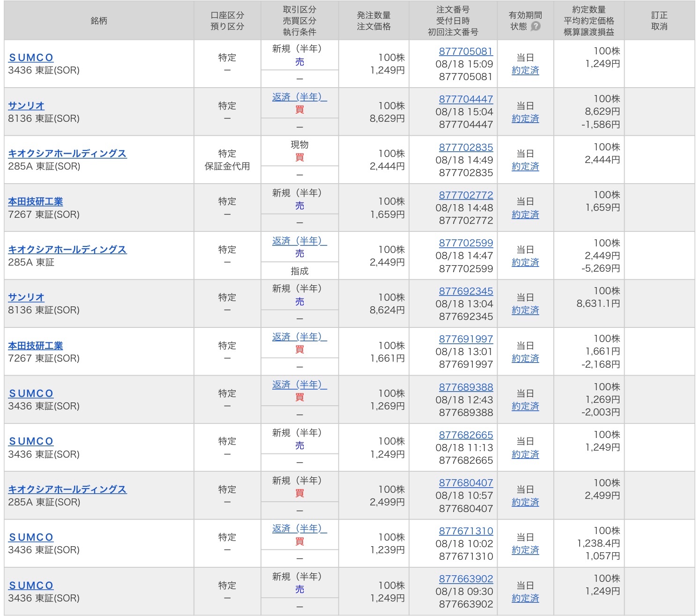Open SUMCO link in the 09:30 order row
The width and height of the screenshot is (700, 616).
[x=31, y=586]
